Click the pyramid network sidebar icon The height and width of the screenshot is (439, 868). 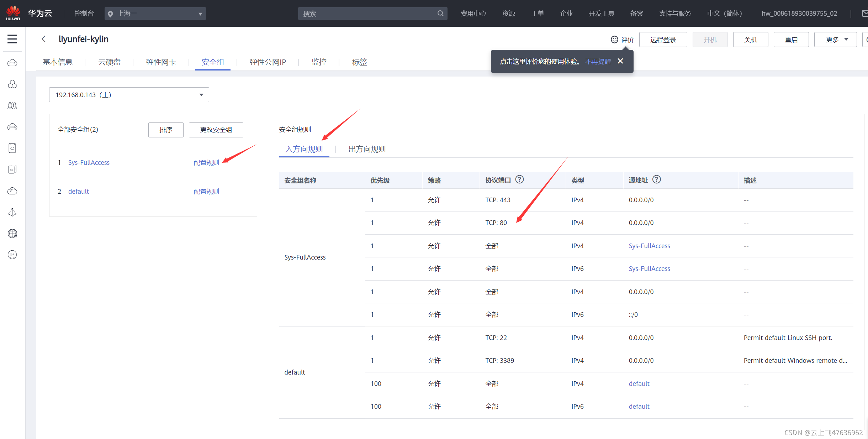coord(12,212)
